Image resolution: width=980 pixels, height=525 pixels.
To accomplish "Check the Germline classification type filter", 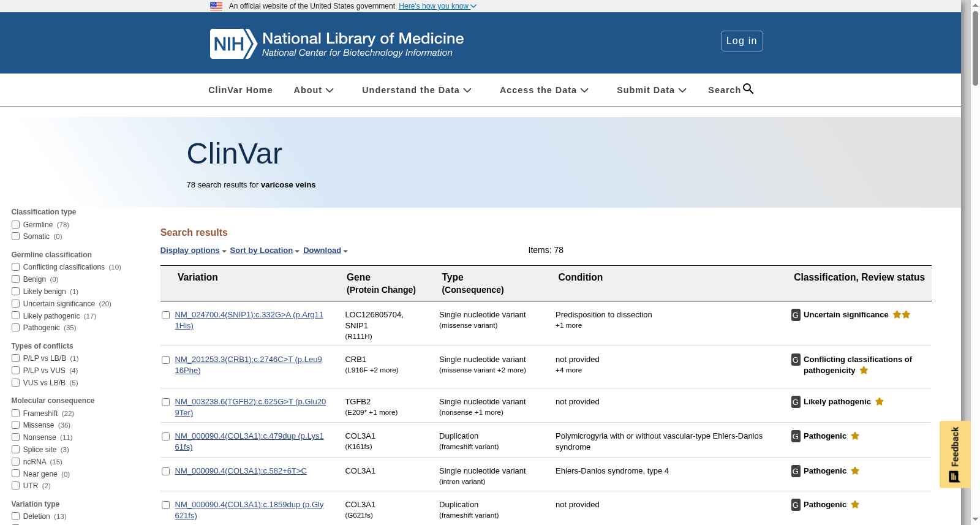I will (15, 225).
